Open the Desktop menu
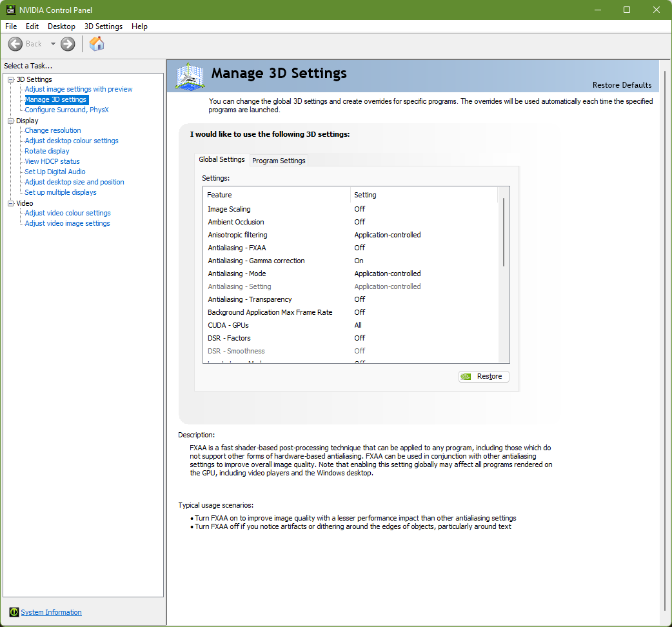The image size is (672, 627). (x=61, y=26)
